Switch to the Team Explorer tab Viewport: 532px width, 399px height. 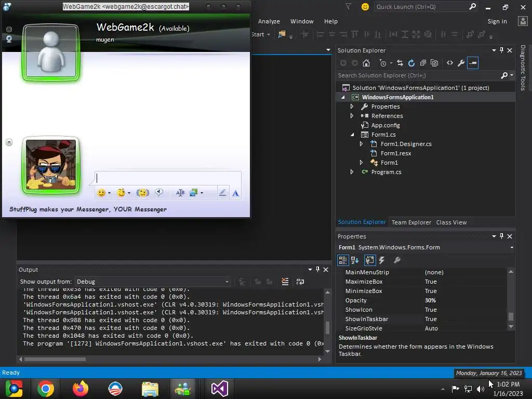411,222
